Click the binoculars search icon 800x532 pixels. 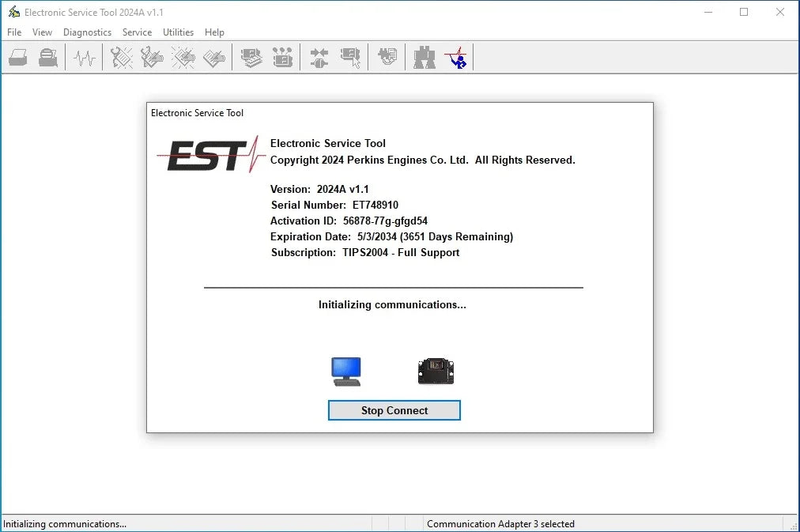pos(424,57)
